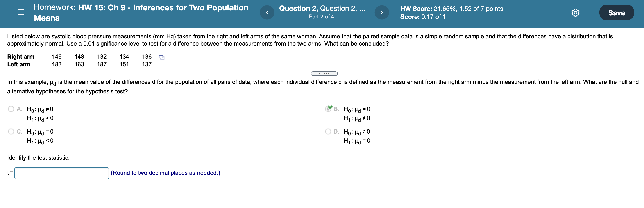
Task: Click the rounding instructions hint text
Action: 166,173
